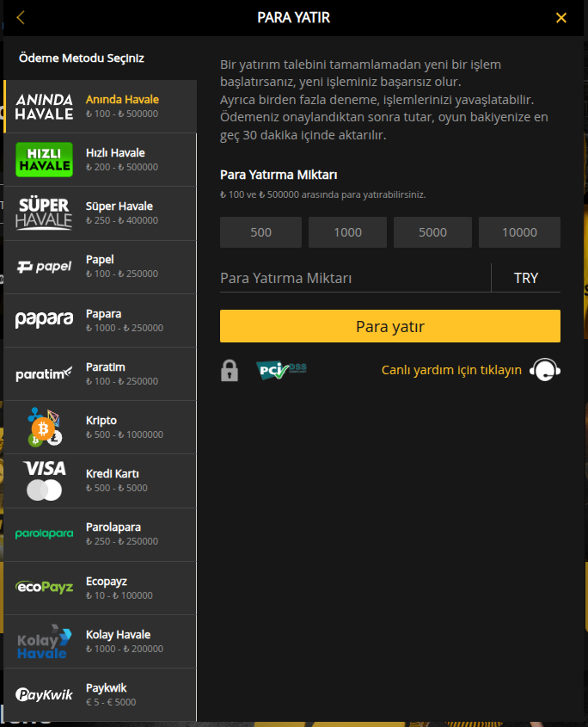Image resolution: width=588 pixels, height=727 pixels.
Task: Open the Ecopayz method title
Action: coord(107,582)
